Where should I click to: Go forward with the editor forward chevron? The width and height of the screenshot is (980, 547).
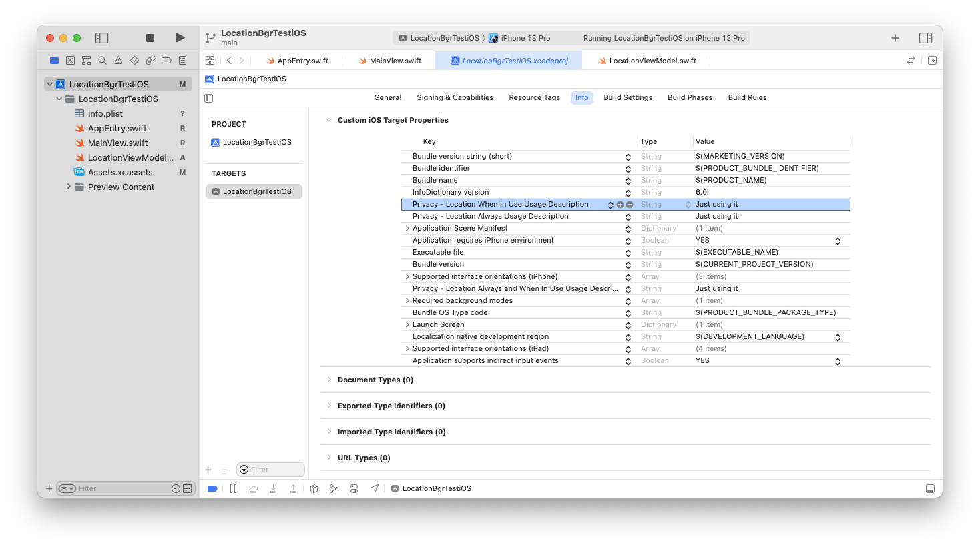(x=242, y=60)
